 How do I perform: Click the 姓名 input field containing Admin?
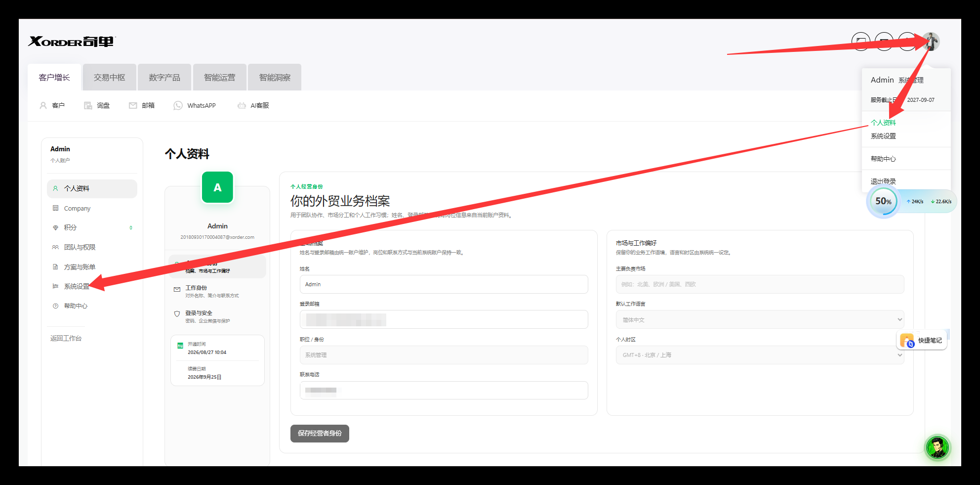point(444,284)
